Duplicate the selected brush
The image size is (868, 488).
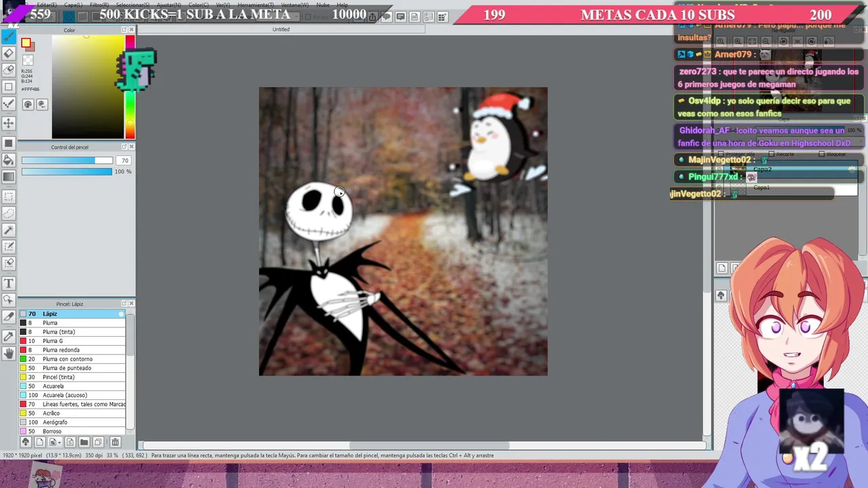98,442
